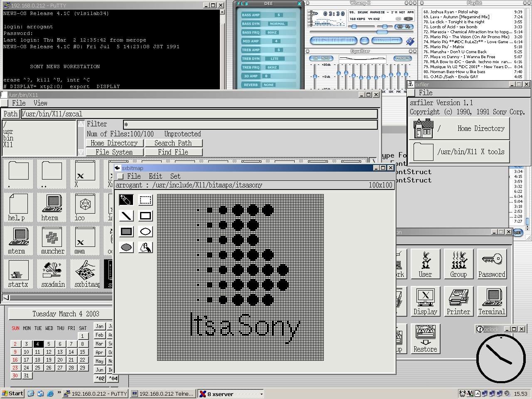Select the paint bucket fill tool

[x=145, y=248]
